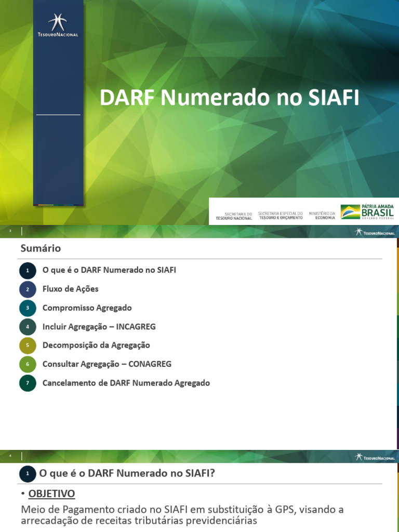Click the Tesouro Nacional logo on title slide

tap(58, 25)
